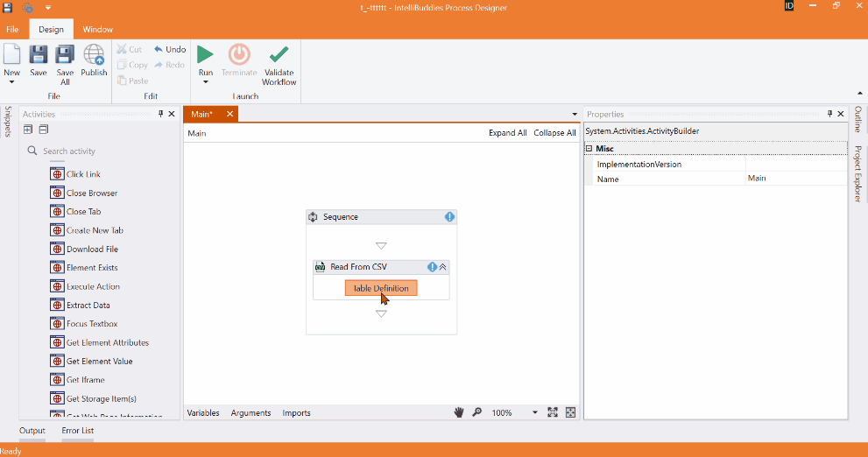Viewport: 868px width, 457px height.
Task: Select the Execute Action activity
Action: pyautogui.click(x=85, y=286)
